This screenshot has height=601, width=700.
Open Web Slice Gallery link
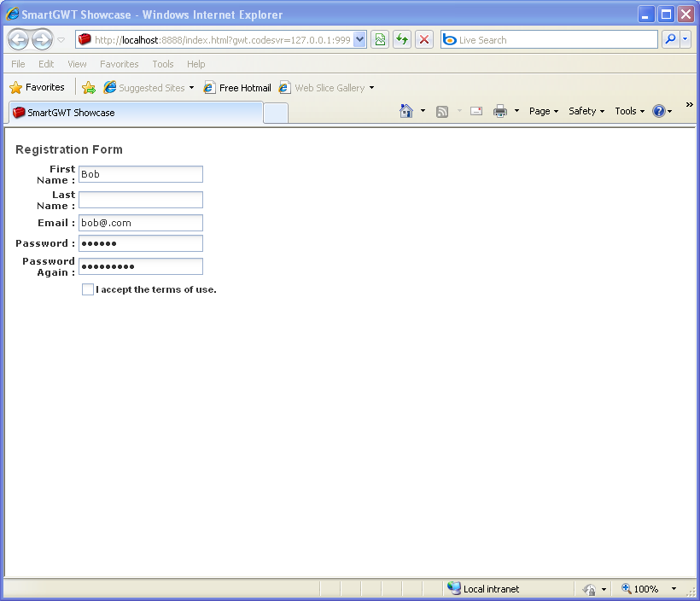coord(323,88)
